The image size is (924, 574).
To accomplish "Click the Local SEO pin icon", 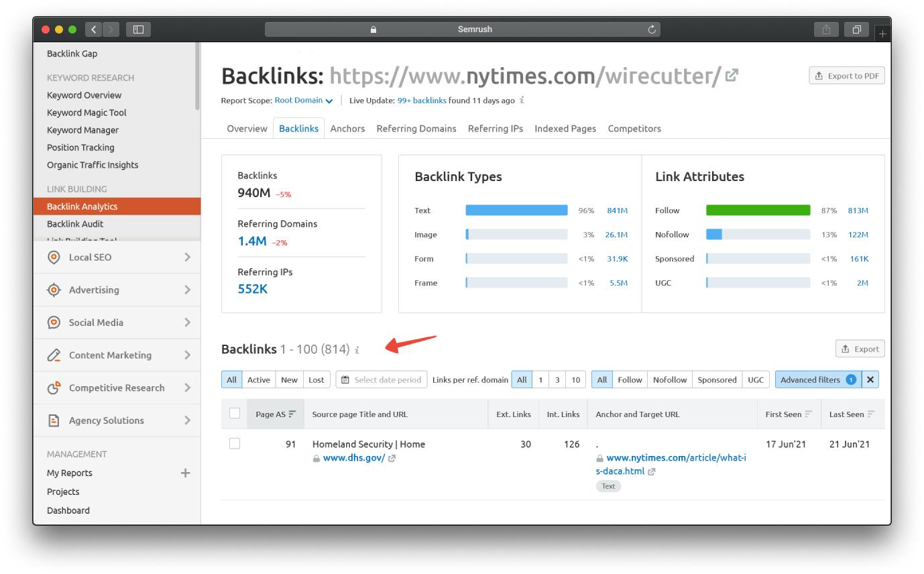I will pyautogui.click(x=54, y=257).
